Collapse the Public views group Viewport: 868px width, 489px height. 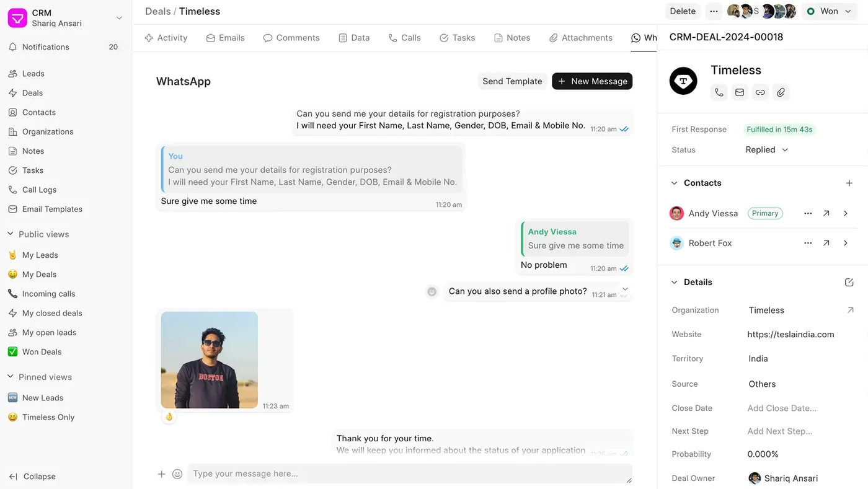[10, 234]
